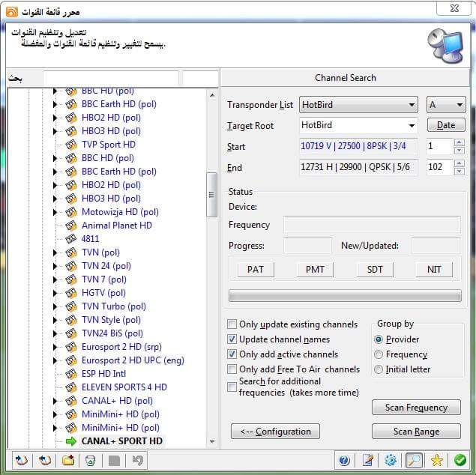The width and height of the screenshot is (476, 475).
Task: Click the channel icon beside HGTV (pol)
Action: coord(71,293)
